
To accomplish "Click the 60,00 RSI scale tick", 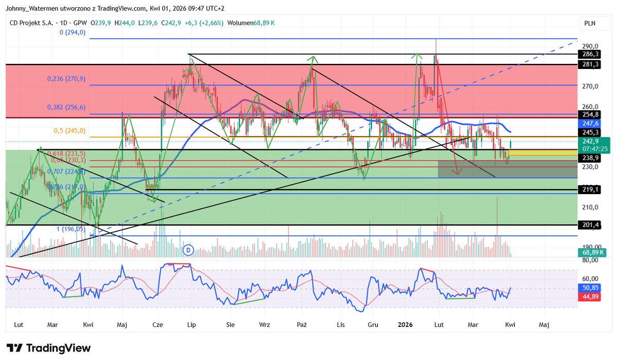I will pyautogui.click(x=590, y=279).
